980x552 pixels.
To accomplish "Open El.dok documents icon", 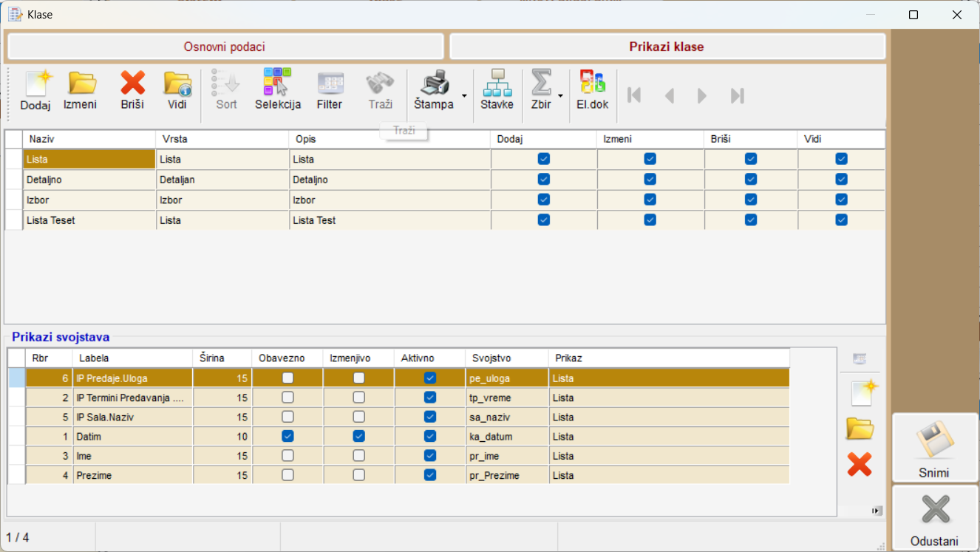I will 593,91.
